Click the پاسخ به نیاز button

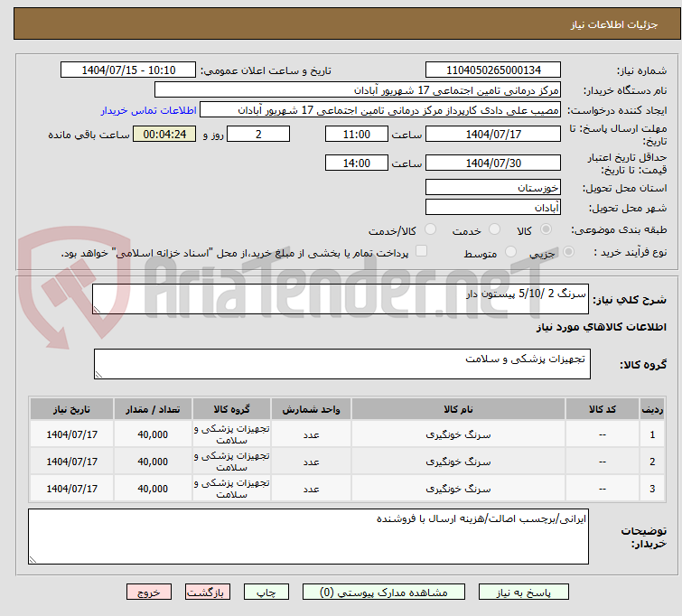click(x=524, y=593)
